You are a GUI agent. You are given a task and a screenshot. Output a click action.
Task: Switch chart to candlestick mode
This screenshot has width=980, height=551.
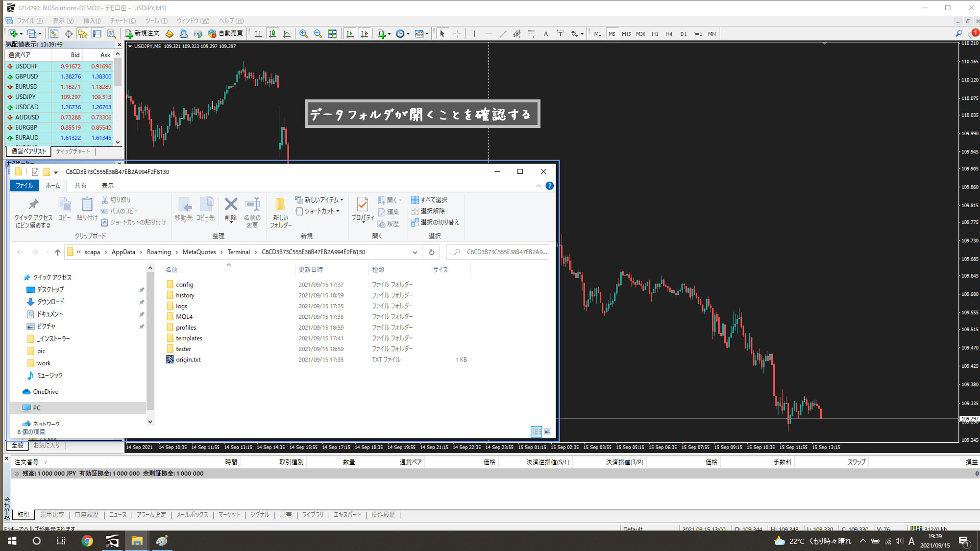[272, 34]
